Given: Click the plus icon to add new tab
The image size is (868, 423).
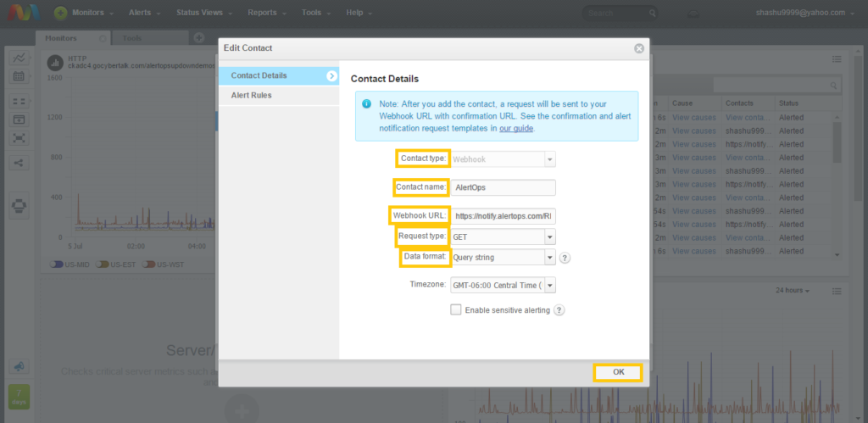Looking at the screenshot, I should pyautogui.click(x=198, y=37).
